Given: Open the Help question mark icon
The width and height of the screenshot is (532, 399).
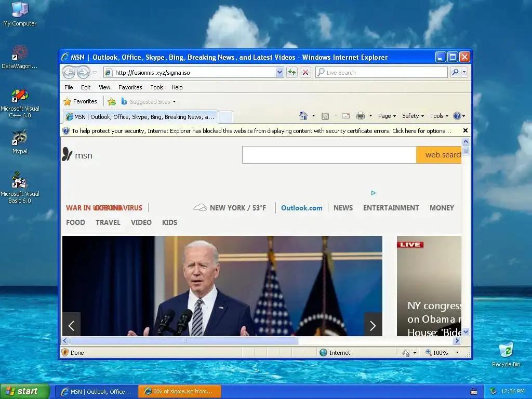Looking at the screenshot, I should pos(457,116).
